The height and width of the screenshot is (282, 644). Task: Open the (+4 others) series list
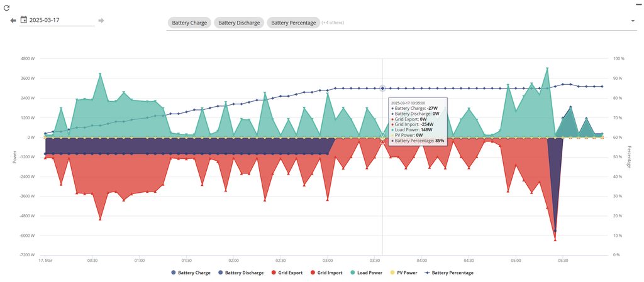pos(333,23)
